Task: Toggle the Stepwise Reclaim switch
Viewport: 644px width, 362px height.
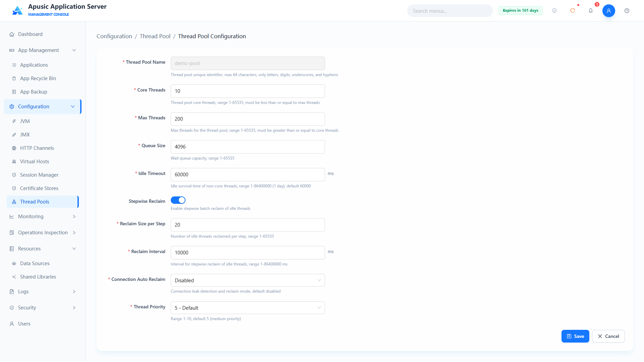Action: (178, 200)
